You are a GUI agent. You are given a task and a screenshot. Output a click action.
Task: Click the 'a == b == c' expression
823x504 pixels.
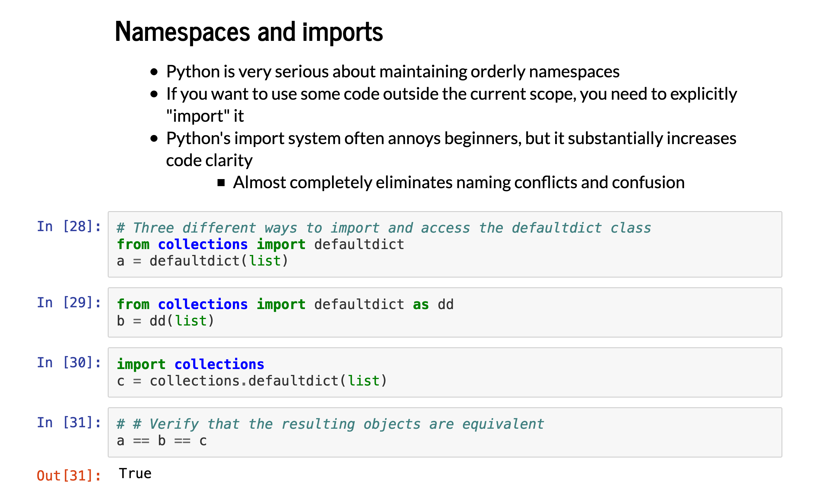162,441
